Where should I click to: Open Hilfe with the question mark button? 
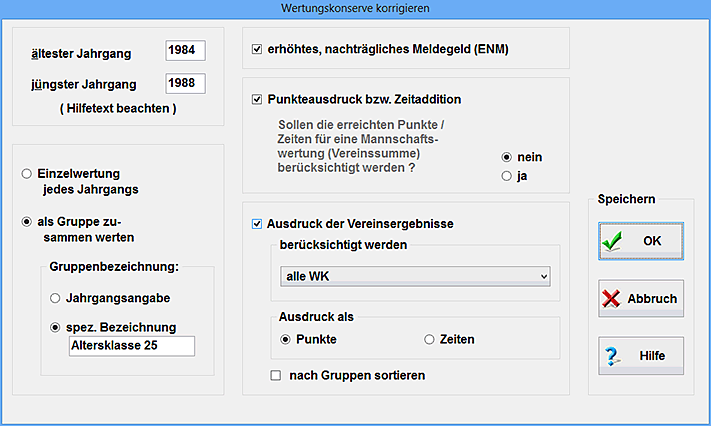click(x=641, y=355)
